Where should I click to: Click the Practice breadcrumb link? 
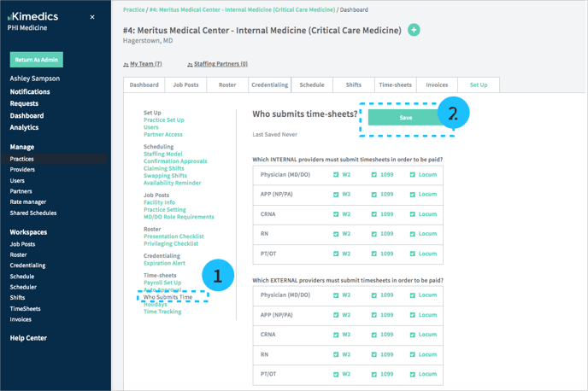tap(133, 9)
